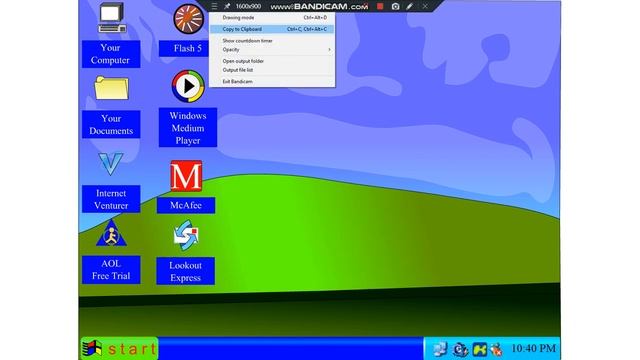Click the Your Computer label
This screenshot has height=360, width=640.
[111, 54]
